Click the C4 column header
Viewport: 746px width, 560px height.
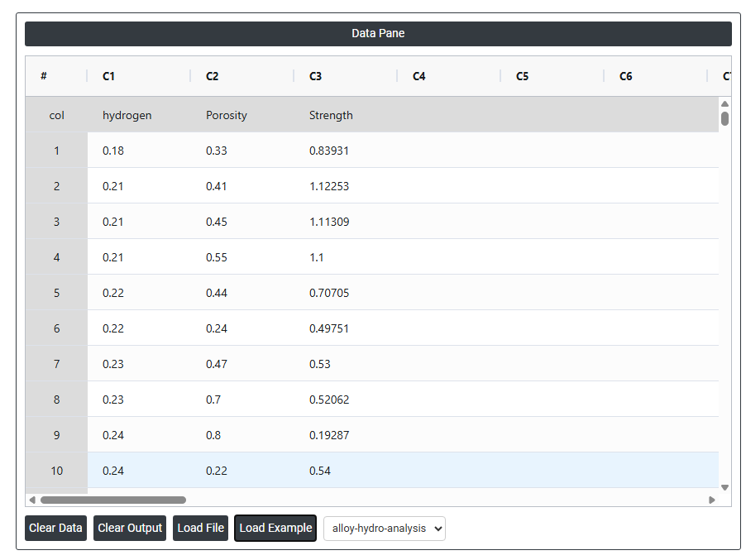pyautogui.click(x=447, y=76)
